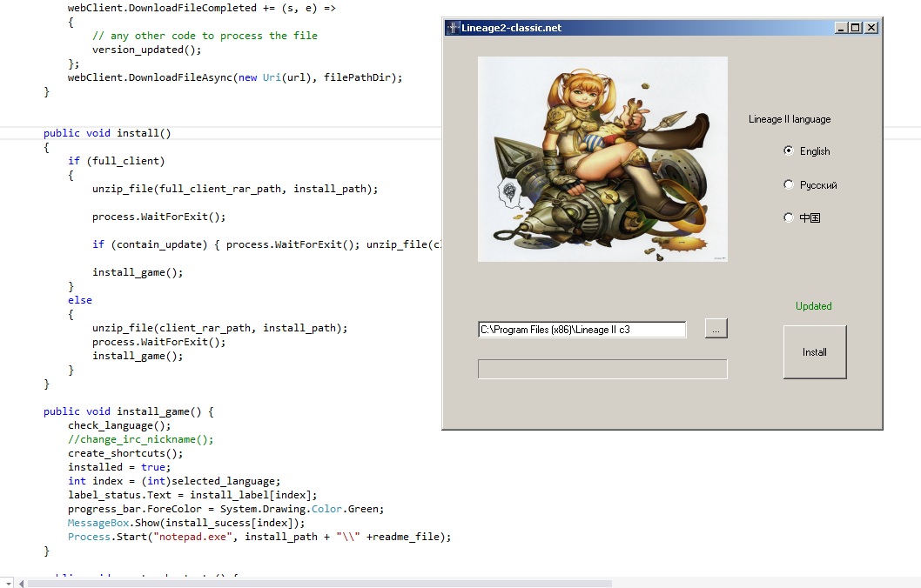
Task: Click the 'check_language();' code line
Action: [119, 425]
